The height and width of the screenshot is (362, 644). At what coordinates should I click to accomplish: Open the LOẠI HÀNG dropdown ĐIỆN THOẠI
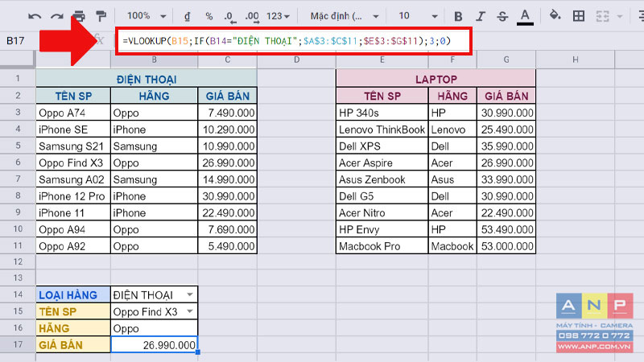[x=190, y=294]
